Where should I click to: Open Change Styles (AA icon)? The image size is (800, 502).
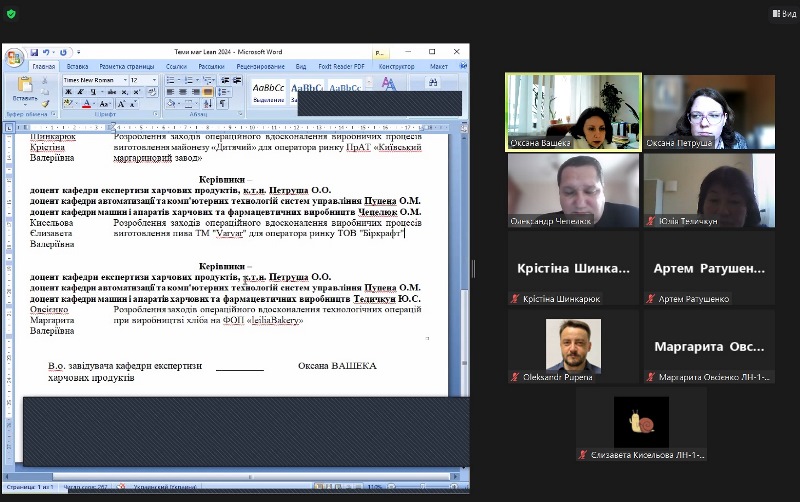click(388, 84)
